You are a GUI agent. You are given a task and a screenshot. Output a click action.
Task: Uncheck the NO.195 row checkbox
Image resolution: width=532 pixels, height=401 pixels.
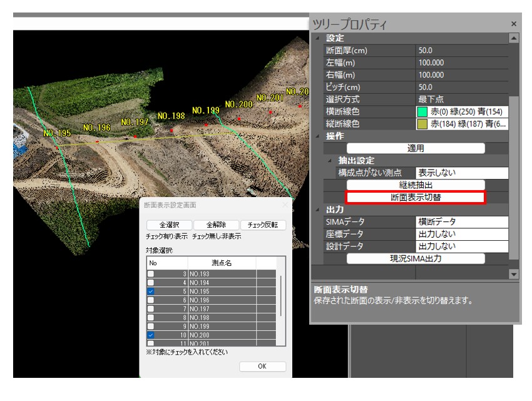tap(150, 292)
